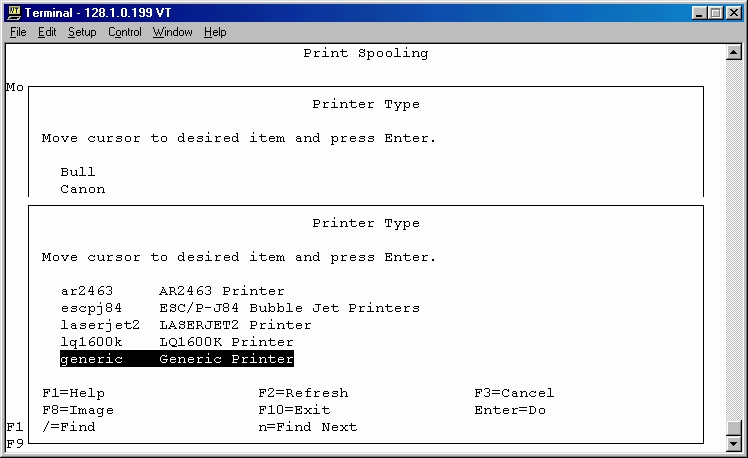Click the F10=Exit label
The width and height of the screenshot is (748, 458).
(x=294, y=410)
